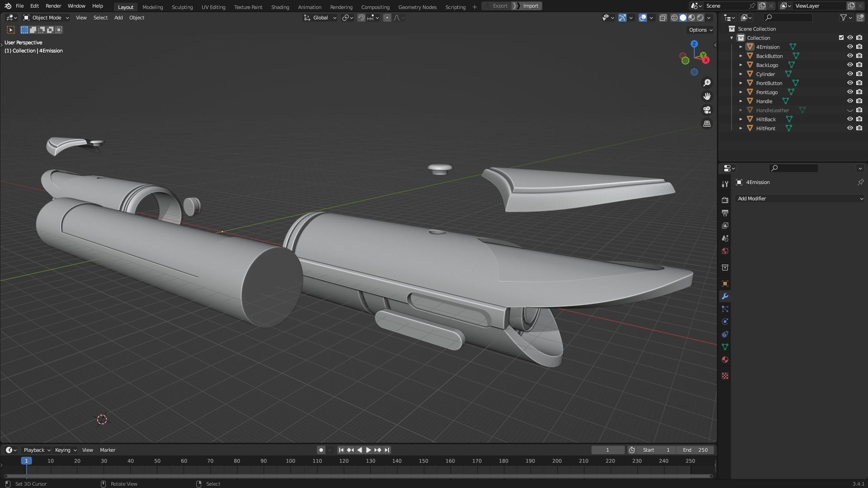The width and height of the screenshot is (868, 488).
Task: Open the Object menu in viewport header
Action: [x=137, y=18]
